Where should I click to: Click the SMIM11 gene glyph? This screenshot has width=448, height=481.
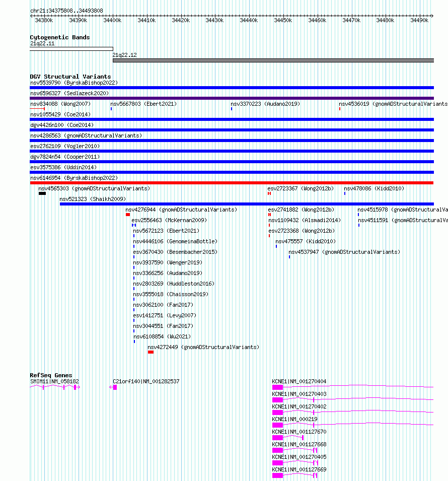pos(55,387)
